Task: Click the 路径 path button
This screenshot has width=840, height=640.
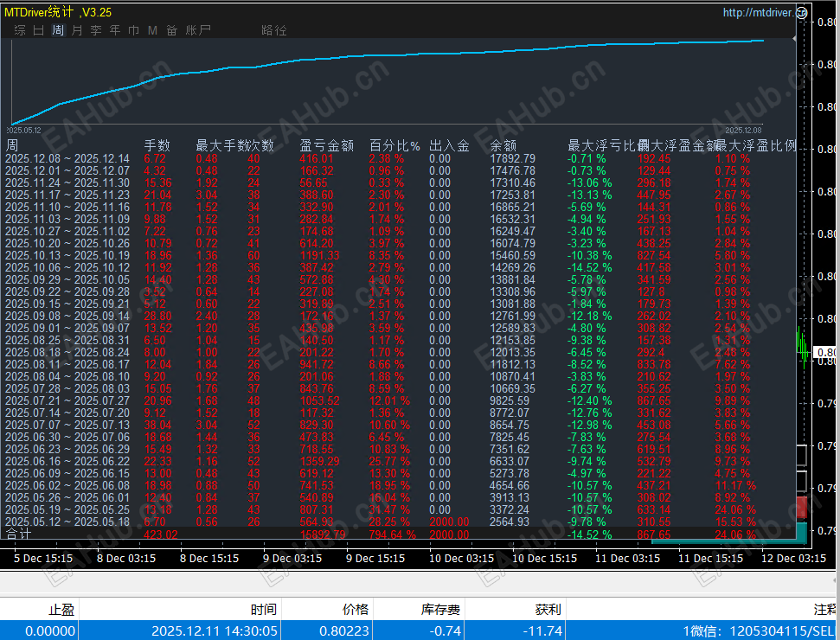Action: [273, 30]
